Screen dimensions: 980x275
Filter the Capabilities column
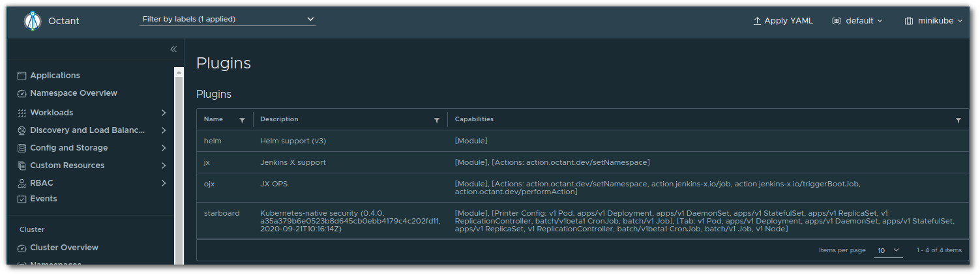(958, 120)
